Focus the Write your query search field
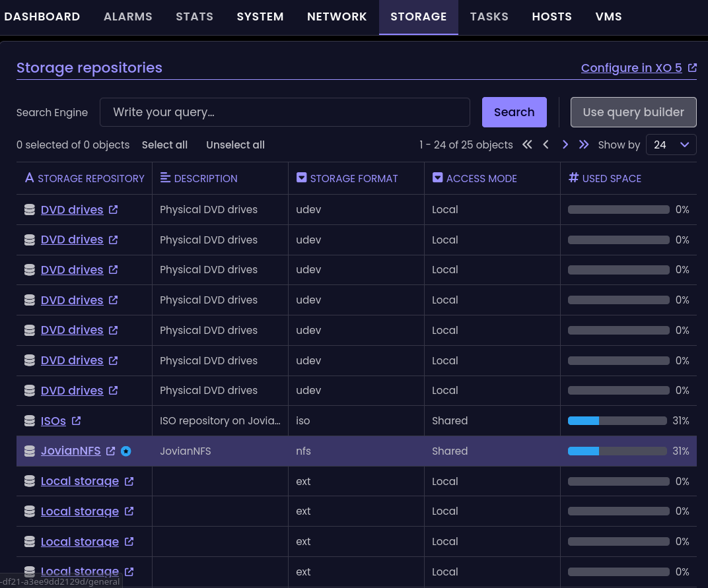Image resolution: width=708 pixels, height=588 pixels. click(x=285, y=112)
